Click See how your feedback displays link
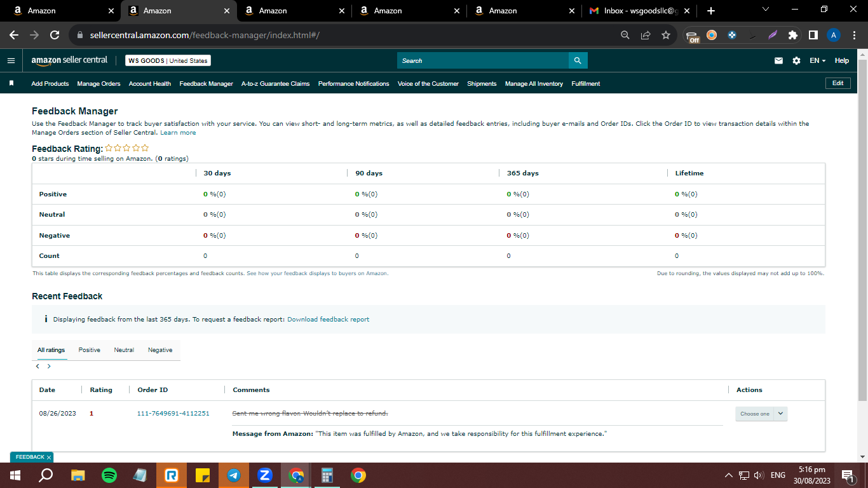The width and height of the screenshot is (868, 488). tap(317, 273)
